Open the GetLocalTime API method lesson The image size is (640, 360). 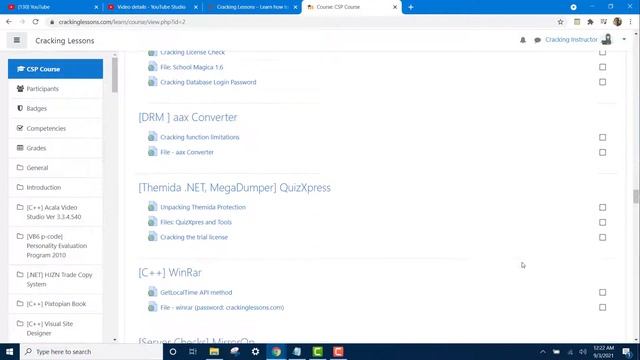click(196, 292)
